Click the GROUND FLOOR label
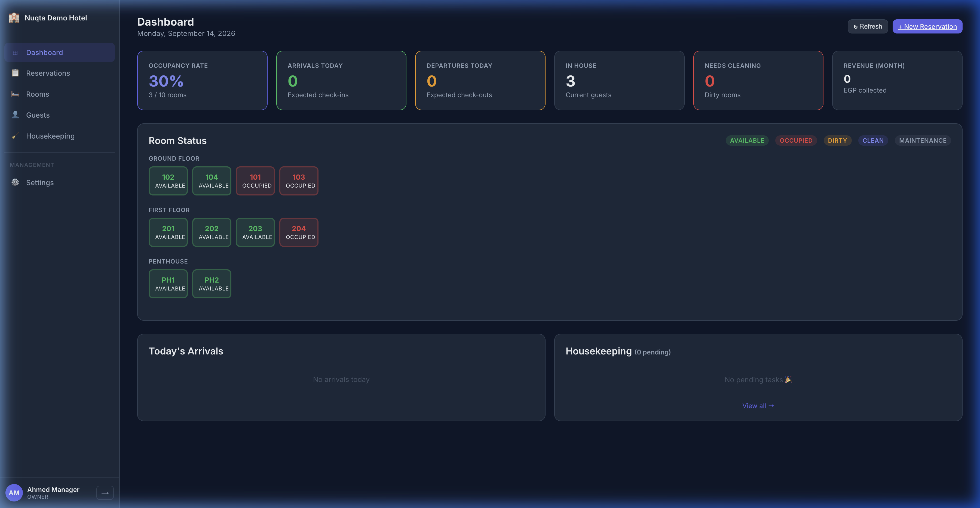This screenshot has height=508, width=980. tap(174, 158)
